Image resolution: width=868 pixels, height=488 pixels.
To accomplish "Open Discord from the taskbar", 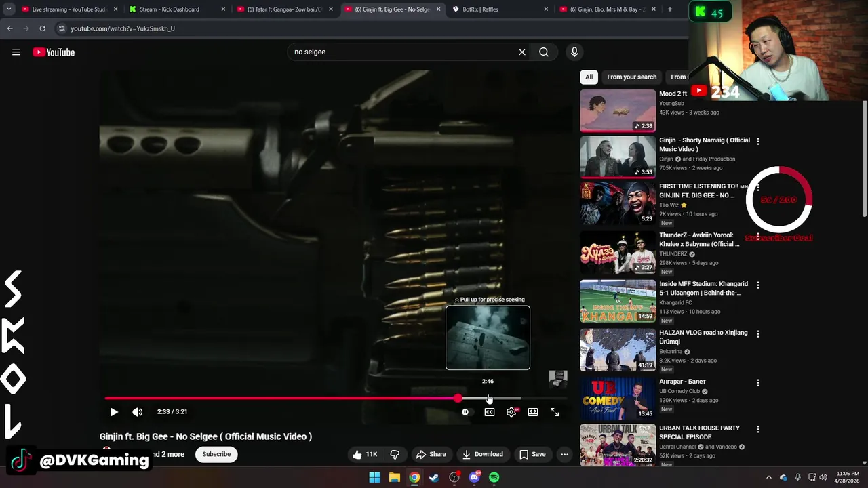I will (x=474, y=477).
